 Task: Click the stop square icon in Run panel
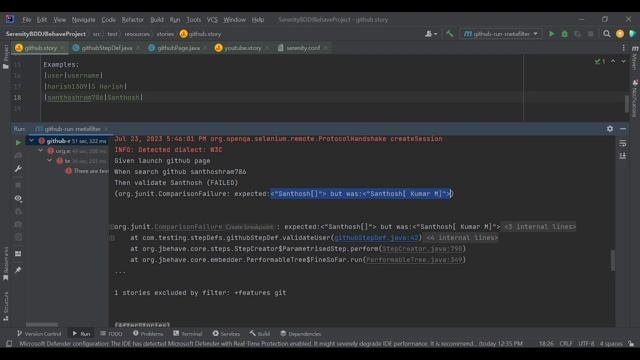click(18, 185)
